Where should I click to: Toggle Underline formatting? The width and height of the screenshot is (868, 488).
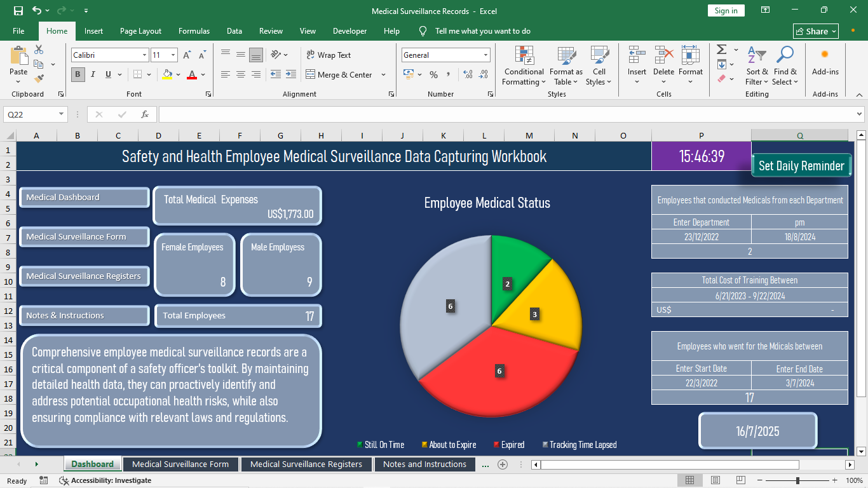(x=108, y=74)
